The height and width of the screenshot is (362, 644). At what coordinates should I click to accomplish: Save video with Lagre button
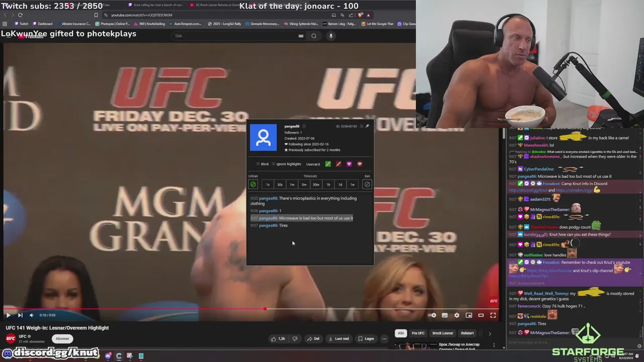366,339
